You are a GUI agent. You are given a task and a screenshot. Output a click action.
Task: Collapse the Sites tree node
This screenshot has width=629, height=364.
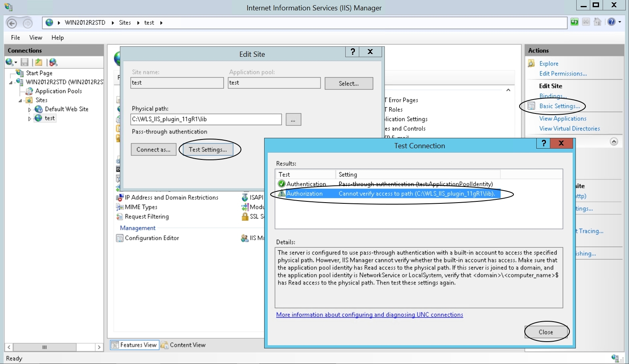20,101
